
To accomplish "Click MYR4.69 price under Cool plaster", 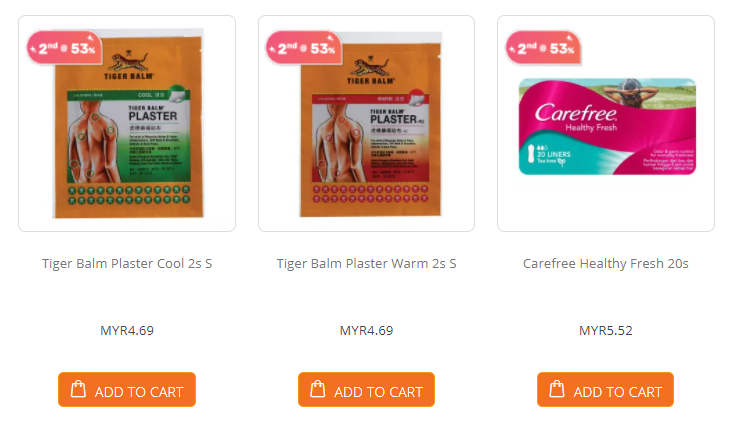I will click(127, 331).
